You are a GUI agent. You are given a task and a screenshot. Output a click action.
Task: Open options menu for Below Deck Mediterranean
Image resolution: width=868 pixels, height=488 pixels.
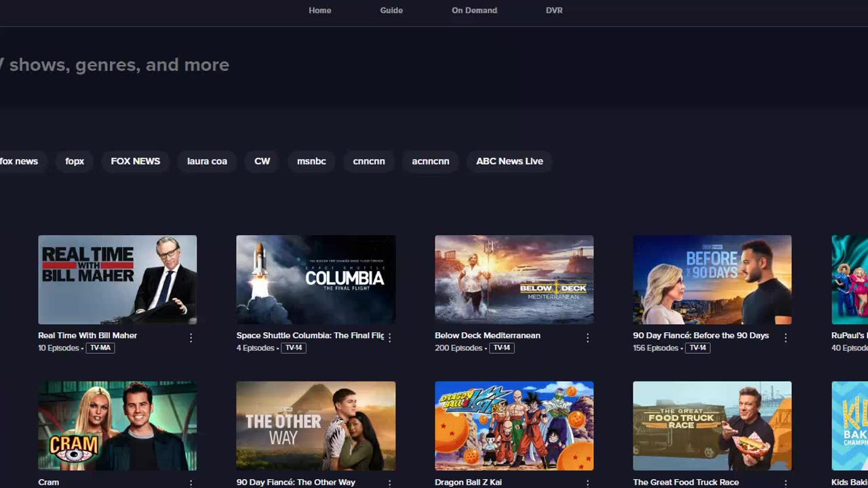[587, 338]
